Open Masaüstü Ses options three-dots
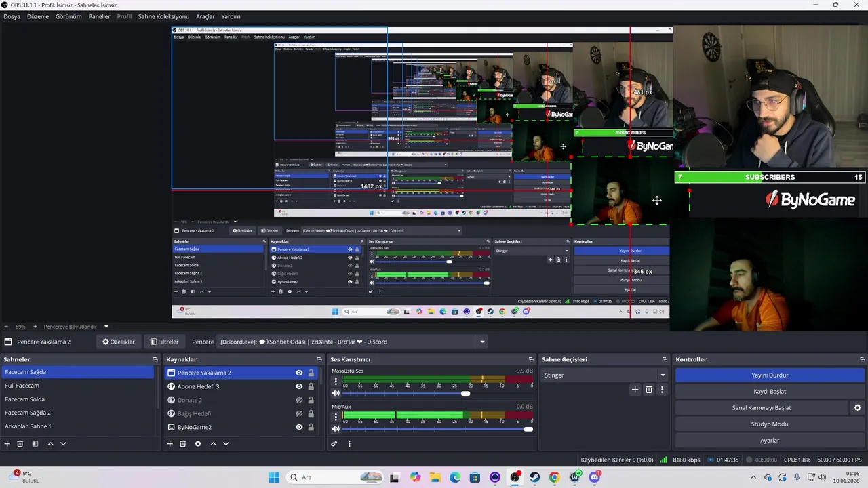 tap(335, 382)
